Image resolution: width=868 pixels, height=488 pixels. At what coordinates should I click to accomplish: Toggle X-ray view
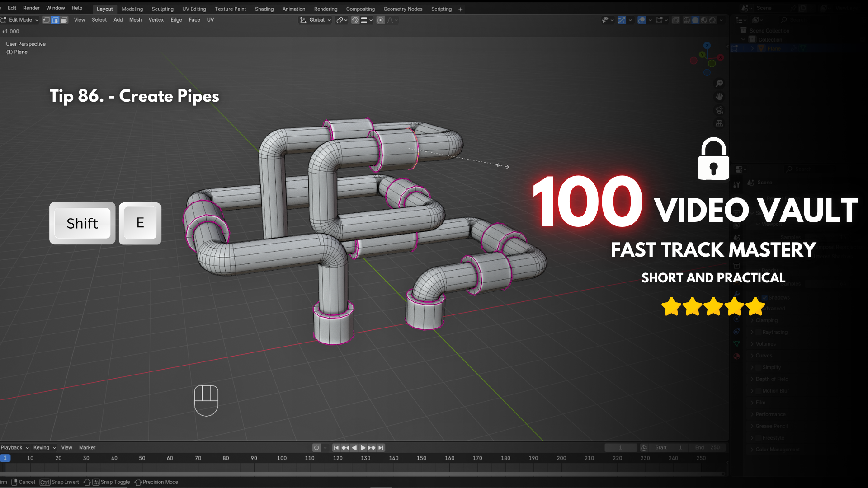point(676,20)
